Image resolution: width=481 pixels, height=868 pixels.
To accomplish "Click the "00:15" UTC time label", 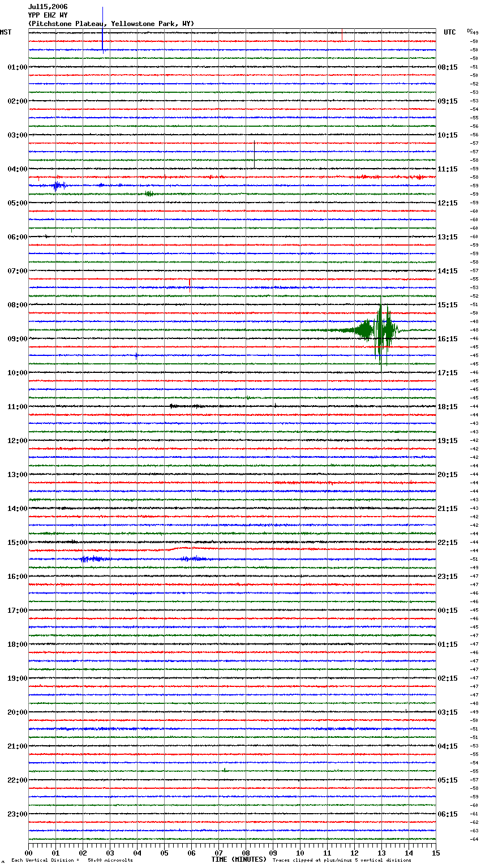I will [x=448, y=611].
